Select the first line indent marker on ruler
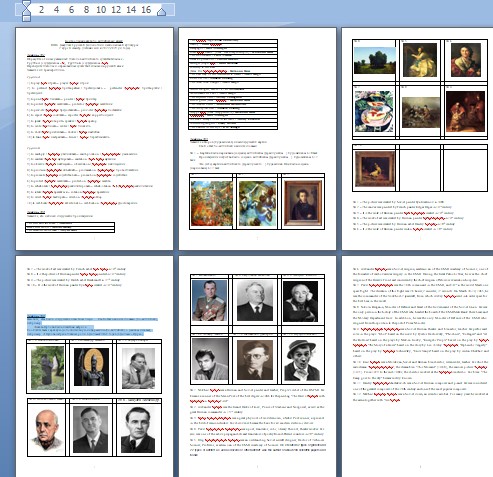The height and width of the screenshot is (477, 493). (26, 4)
